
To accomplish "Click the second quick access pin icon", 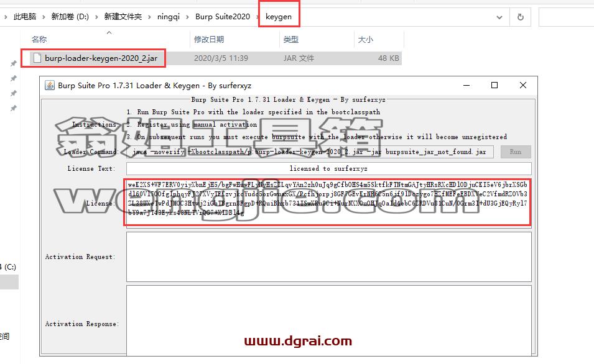I will pos(14,78).
